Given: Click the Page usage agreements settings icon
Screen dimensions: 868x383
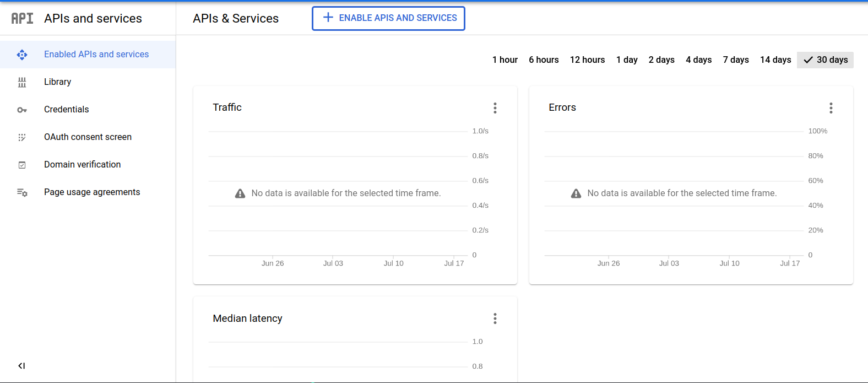Looking at the screenshot, I should point(22,192).
